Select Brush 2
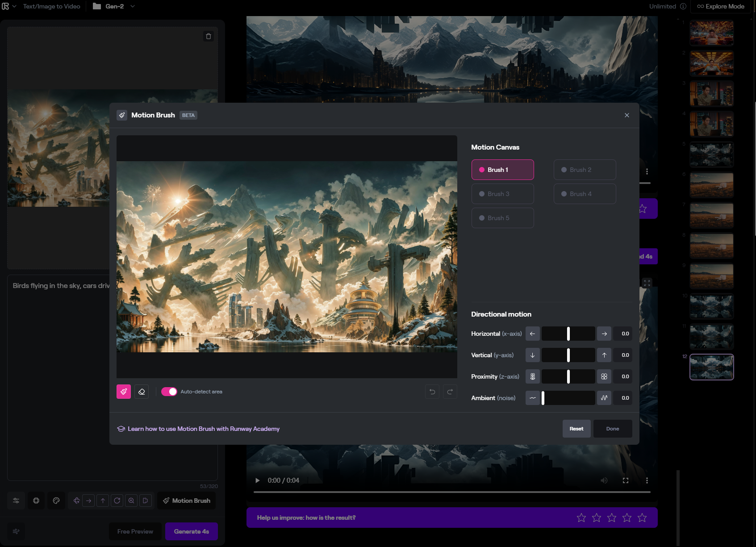The width and height of the screenshot is (756, 547). pos(585,170)
